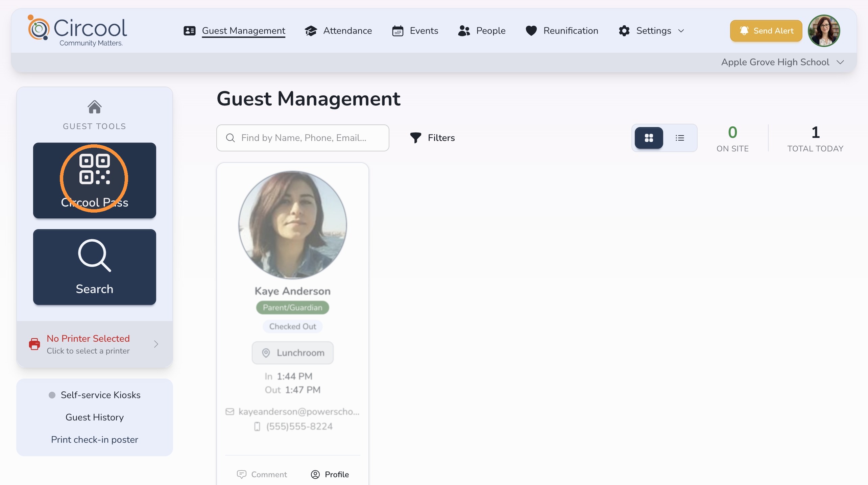Open the Events tab
Image resolution: width=868 pixels, height=485 pixels.
click(x=424, y=31)
